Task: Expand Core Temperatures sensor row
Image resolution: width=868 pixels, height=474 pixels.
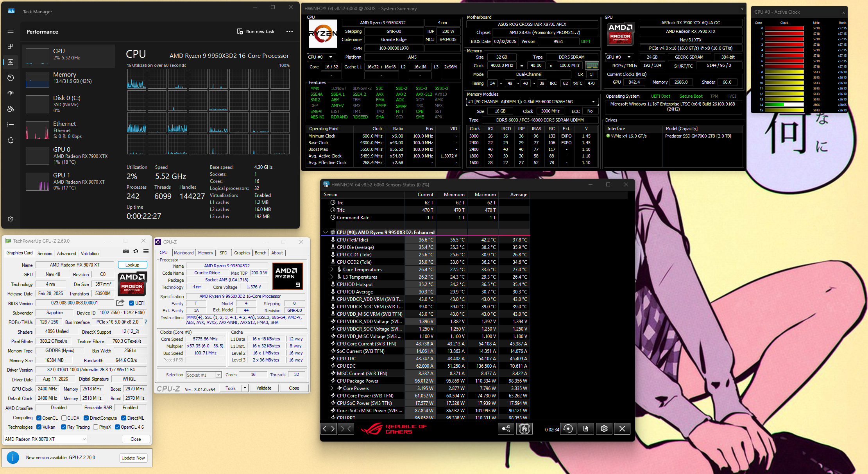Action: (332, 270)
